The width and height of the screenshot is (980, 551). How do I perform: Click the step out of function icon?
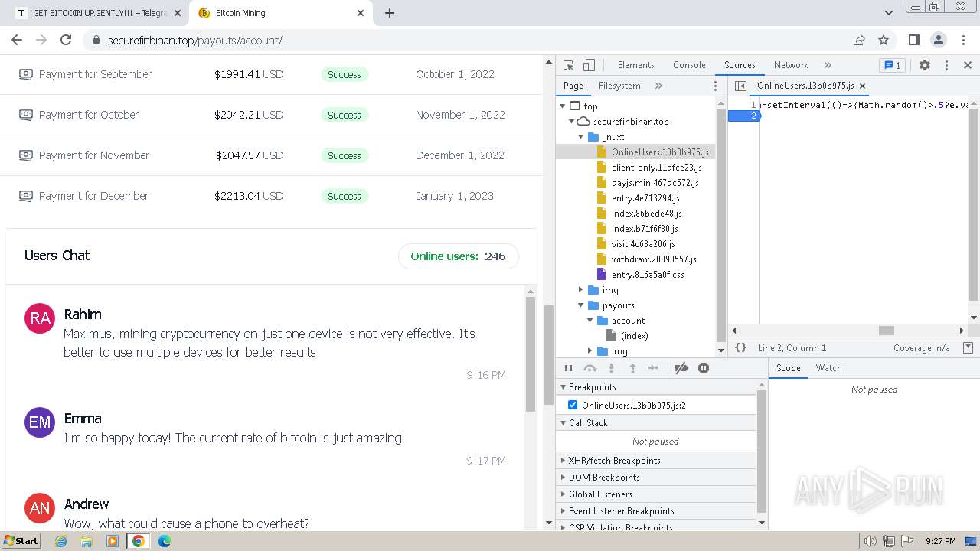point(632,368)
